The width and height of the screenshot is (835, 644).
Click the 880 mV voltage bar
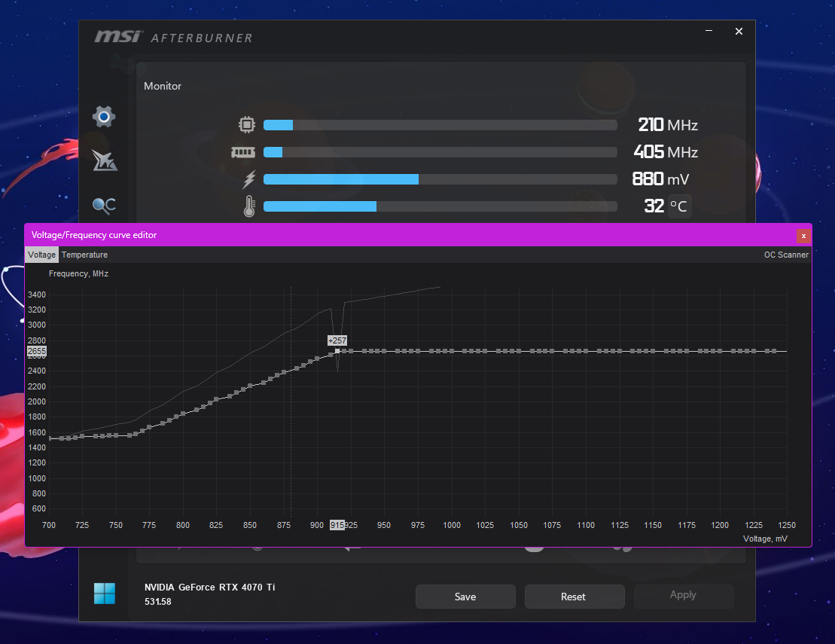point(440,179)
